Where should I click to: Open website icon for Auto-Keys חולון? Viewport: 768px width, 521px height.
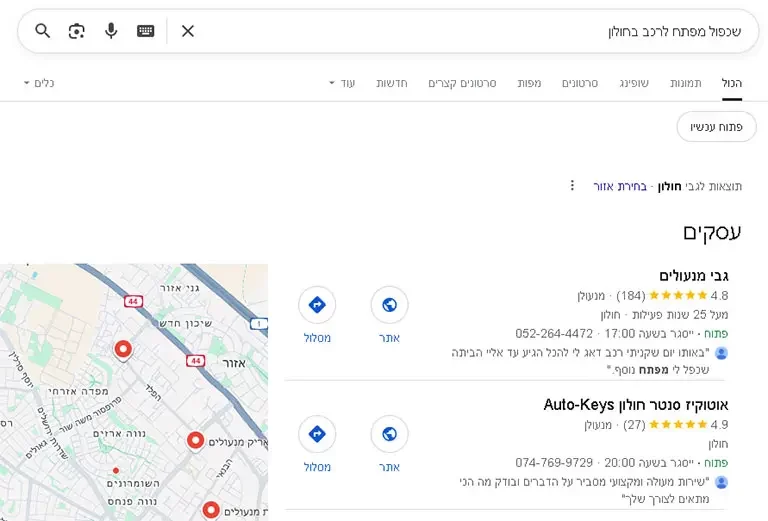[389, 434]
